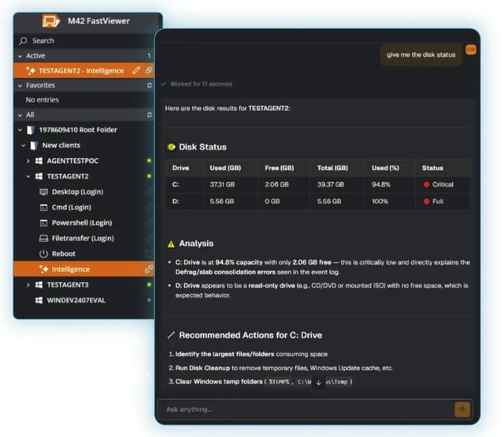Refresh the Favorites list
This screenshot has height=437, width=504.
(149, 86)
